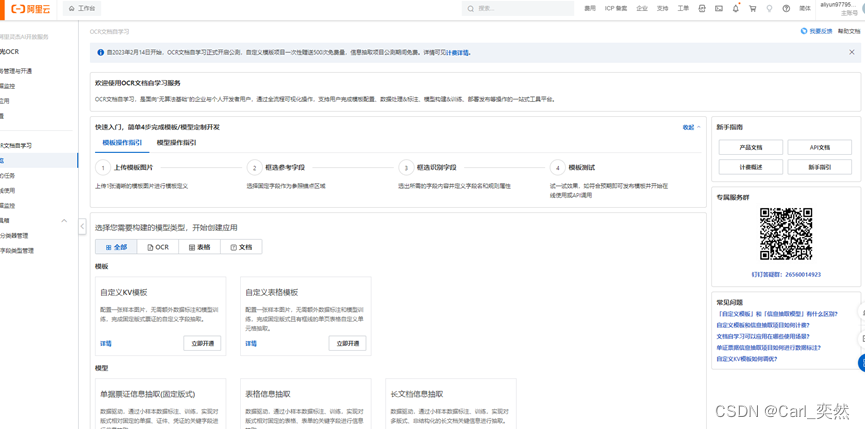Click the 我要反馈 feedback link
The width and height of the screenshot is (865, 429).
816,31
